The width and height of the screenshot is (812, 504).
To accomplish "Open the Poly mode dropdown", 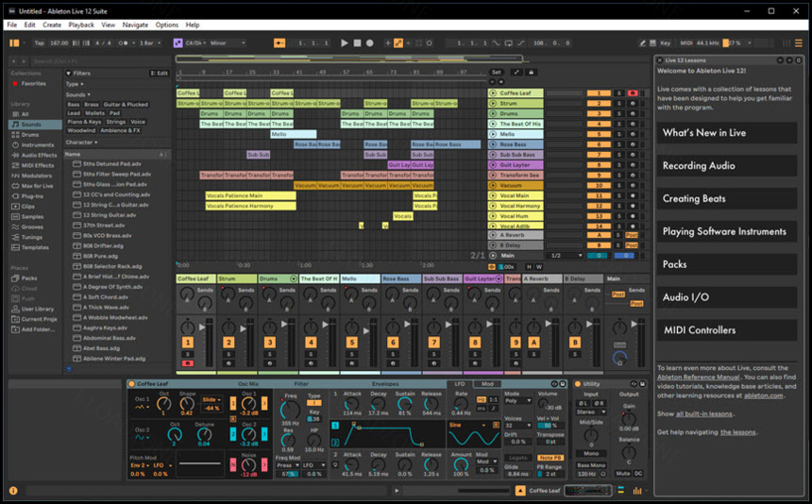I will 517,400.
